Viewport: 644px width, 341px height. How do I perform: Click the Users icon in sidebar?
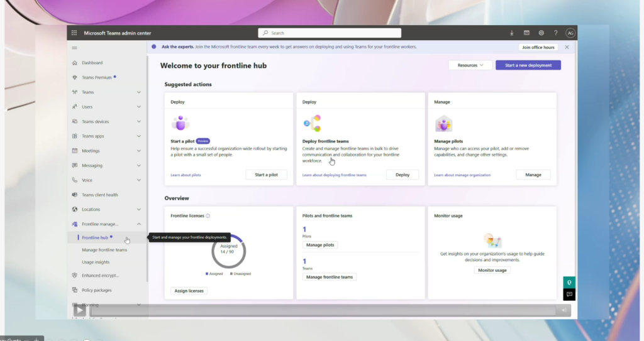(x=75, y=107)
